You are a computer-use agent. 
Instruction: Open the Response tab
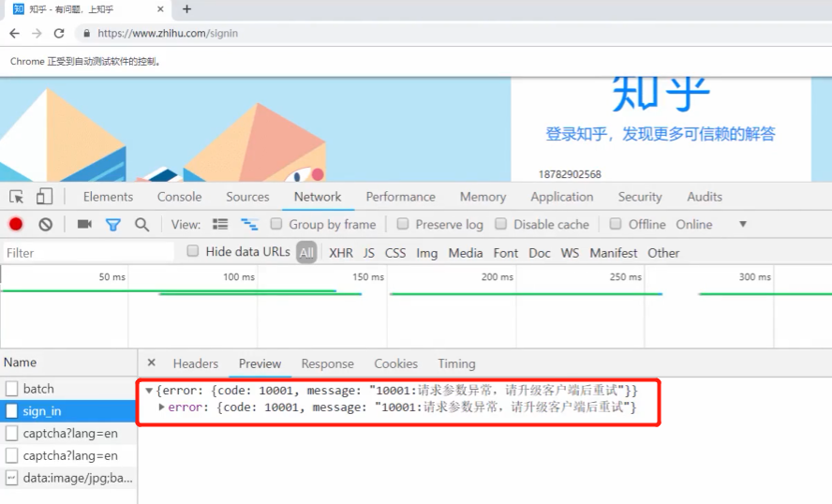pyautogui.click(x=327, y=363)
